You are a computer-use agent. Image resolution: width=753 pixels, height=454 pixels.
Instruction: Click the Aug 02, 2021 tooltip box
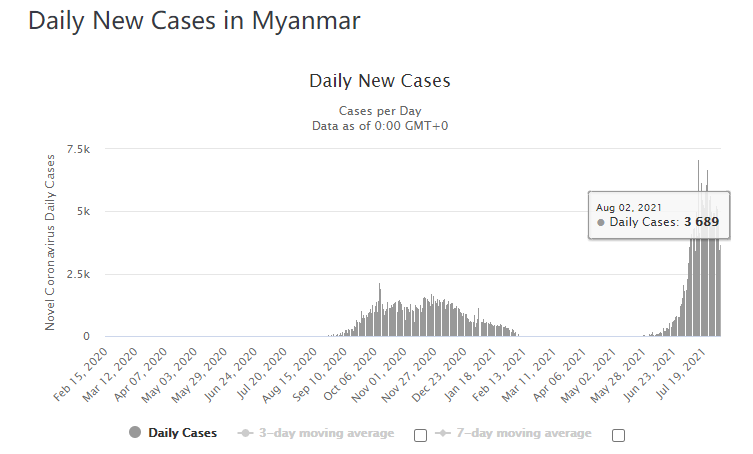659,214
